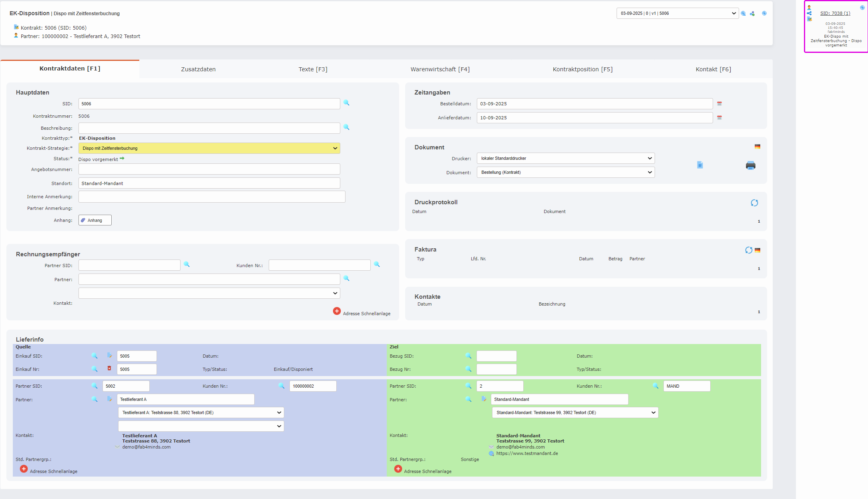Viewport: 868px width, 499px height.
Task: Open Bestelldatum calendar picker
Action: (x=719, y=104)
